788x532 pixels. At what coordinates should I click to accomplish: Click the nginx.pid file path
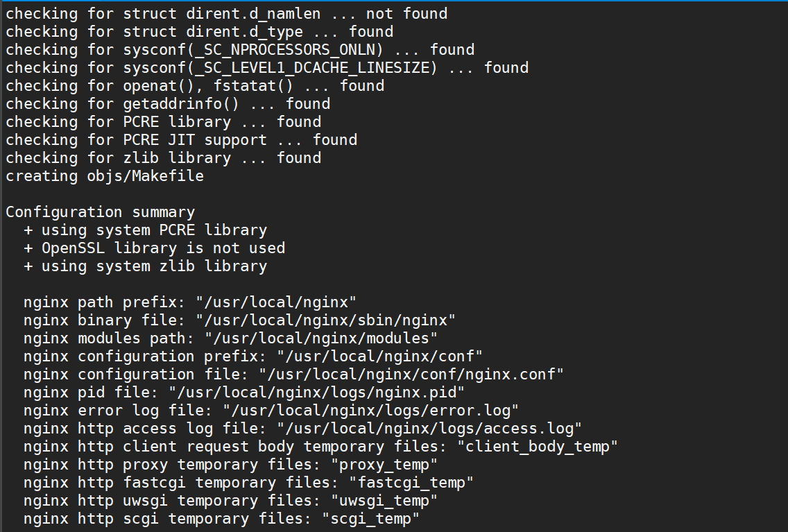pos(316,393)
